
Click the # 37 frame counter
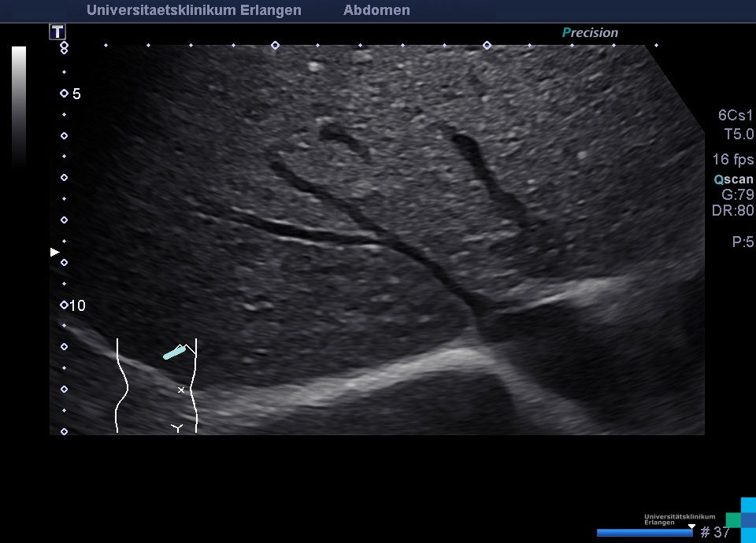tap(715, 533)
